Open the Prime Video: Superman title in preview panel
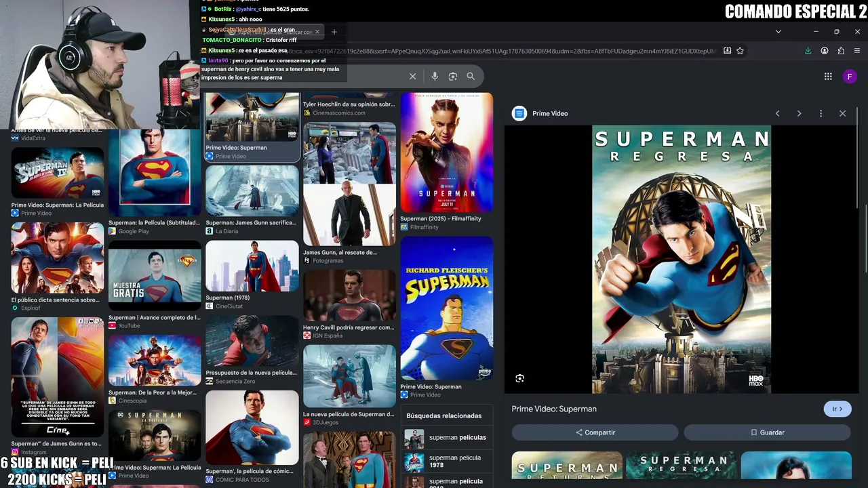The width and height of the screenshot is (868, 488). [x=554, y=409]
